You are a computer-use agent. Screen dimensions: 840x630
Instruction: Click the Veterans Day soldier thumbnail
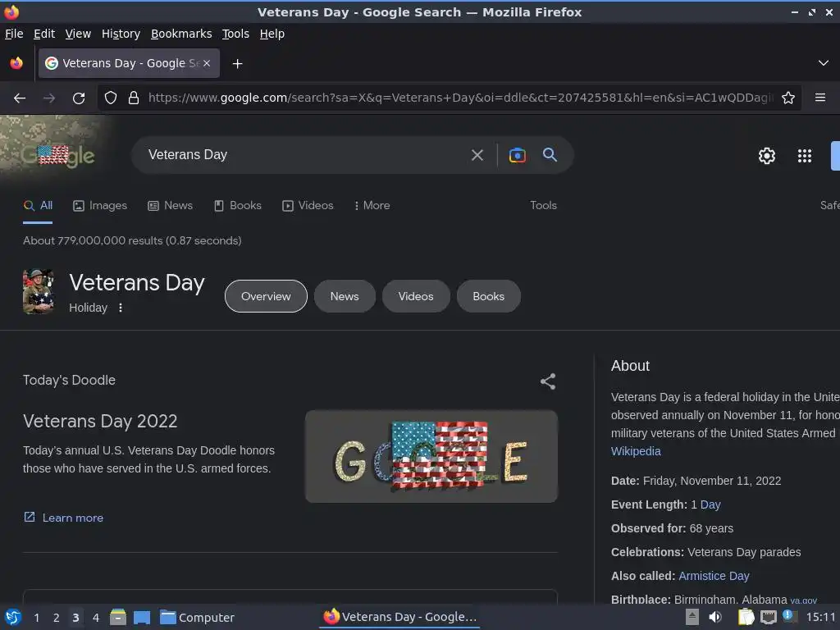(38, 291)
